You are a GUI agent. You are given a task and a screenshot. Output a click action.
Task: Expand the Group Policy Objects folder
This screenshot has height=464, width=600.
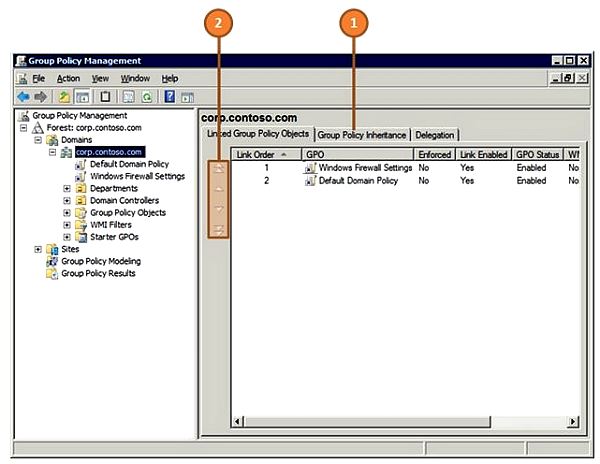tap(67, 212)
